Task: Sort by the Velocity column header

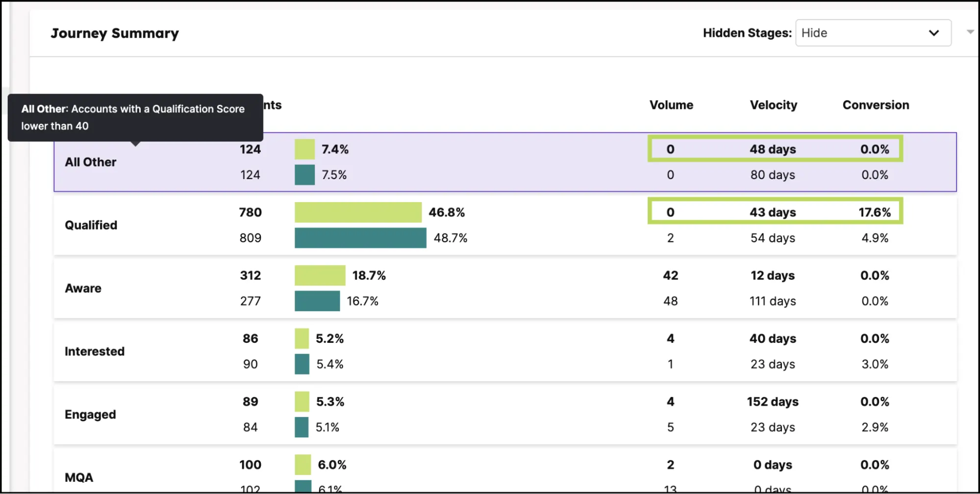Action: click(x=773, y=105)
